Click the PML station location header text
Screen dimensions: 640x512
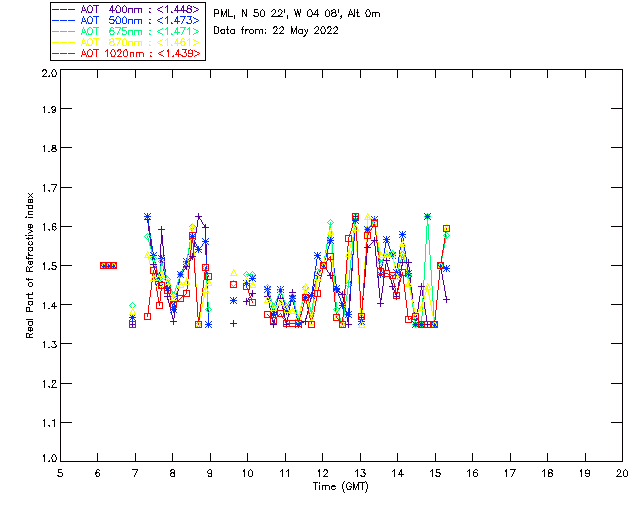297,14
